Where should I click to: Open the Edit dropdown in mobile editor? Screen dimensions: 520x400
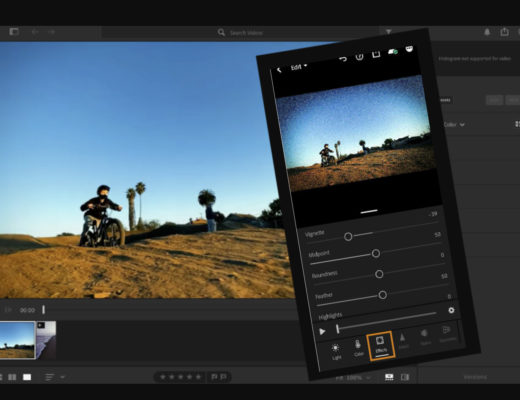point(298,67)
